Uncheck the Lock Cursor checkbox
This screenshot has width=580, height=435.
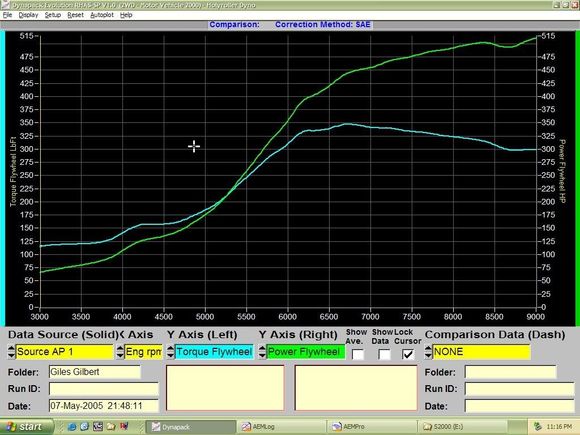[x=408, y=354]
